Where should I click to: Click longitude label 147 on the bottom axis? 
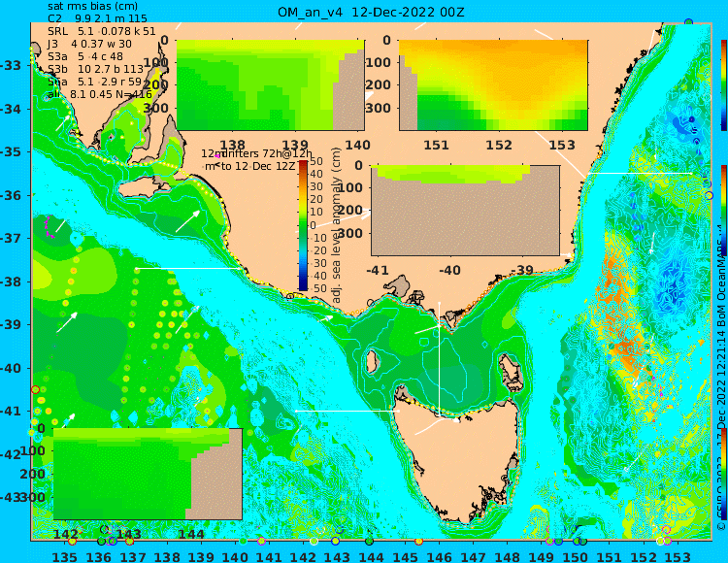pyautogui.click(x=473, y=556)
